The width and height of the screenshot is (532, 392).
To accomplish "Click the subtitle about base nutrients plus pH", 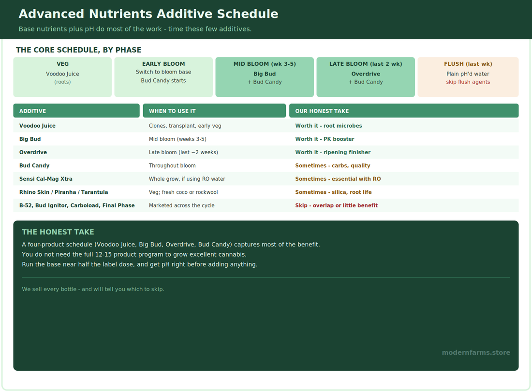I will point(135,29).
